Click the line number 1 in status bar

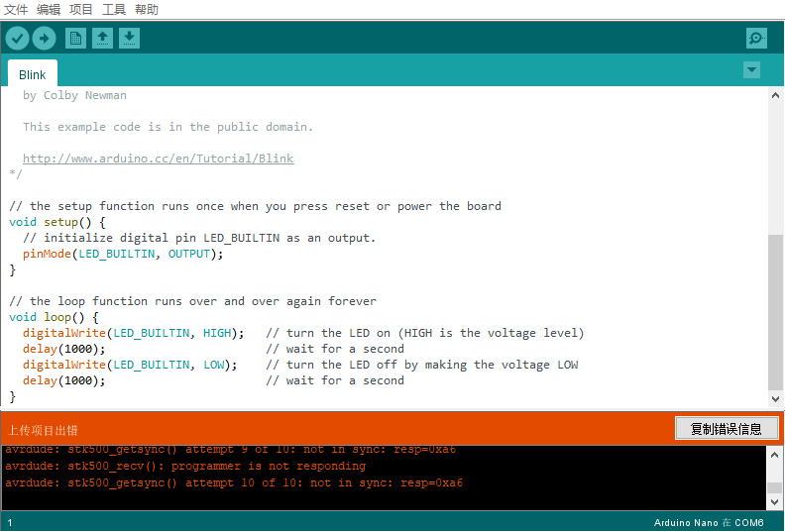click(10, 523)
